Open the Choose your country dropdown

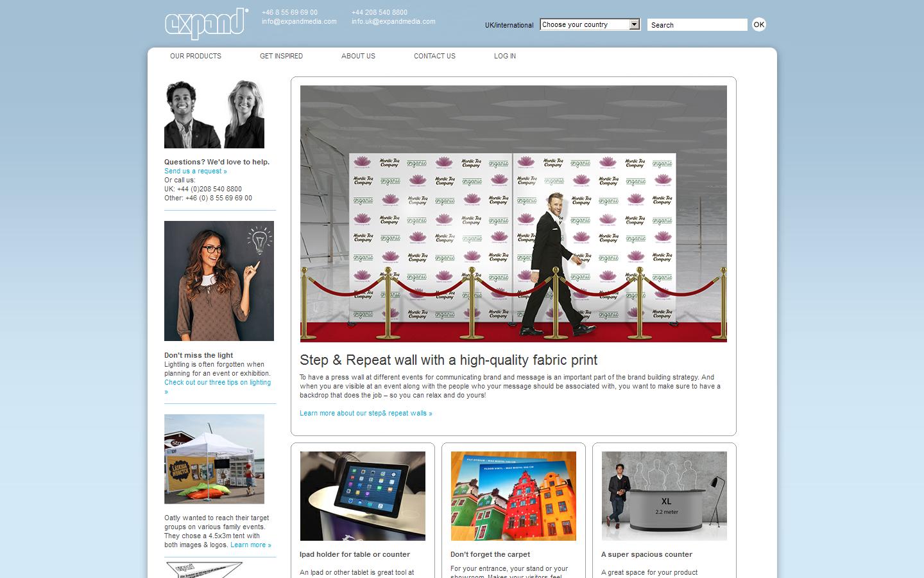tap(590, 24)
